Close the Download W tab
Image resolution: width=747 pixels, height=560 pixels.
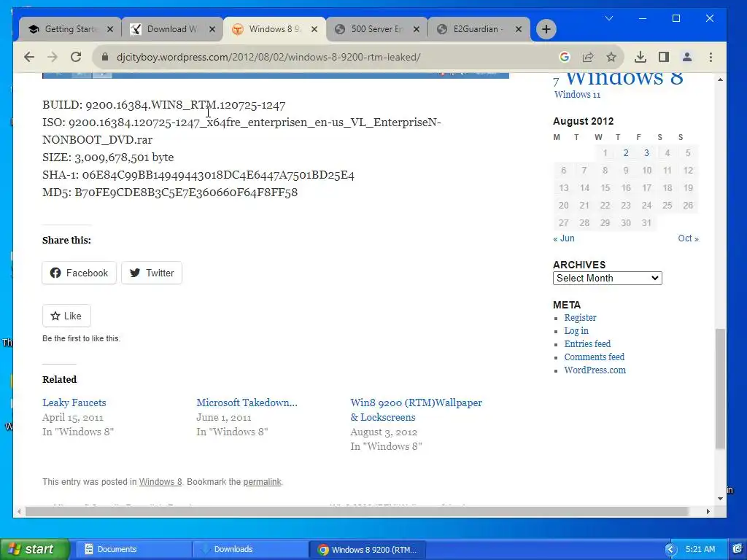pos(212,29)
